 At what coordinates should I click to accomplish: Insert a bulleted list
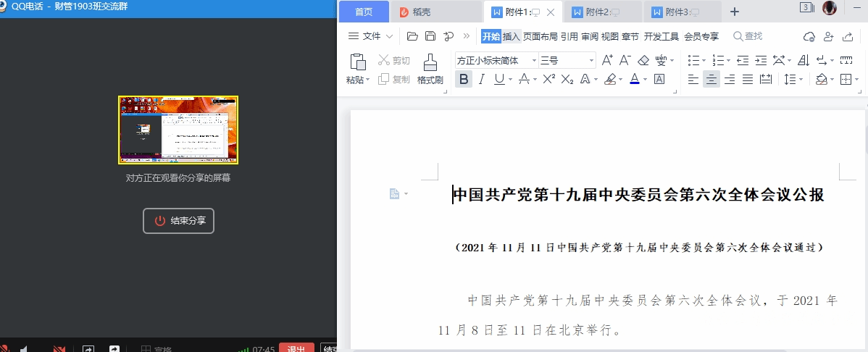[693, 60]
